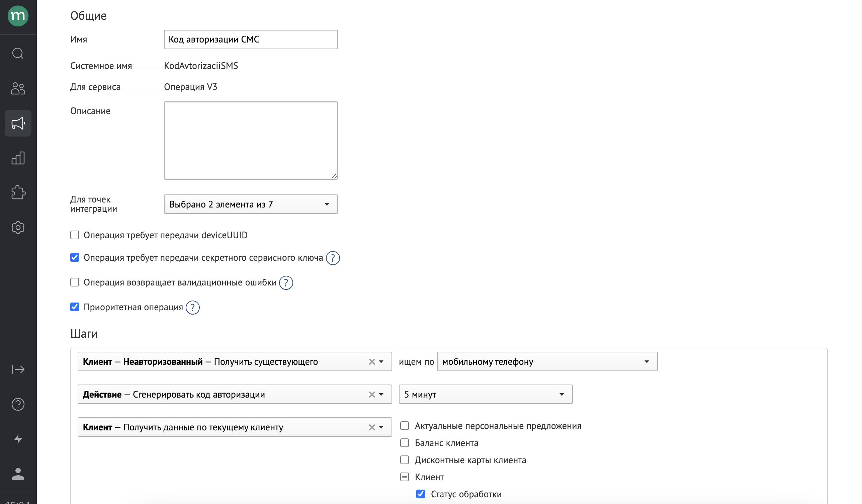Check client discount cards checkbox

pyautogui.click(x=404, y=460)
